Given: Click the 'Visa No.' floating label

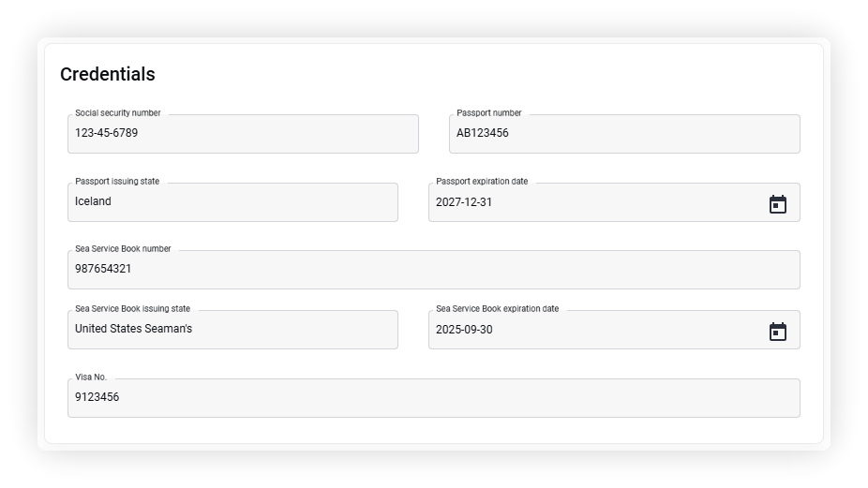Looking at the screenshot, I should (x=91, y=377).
